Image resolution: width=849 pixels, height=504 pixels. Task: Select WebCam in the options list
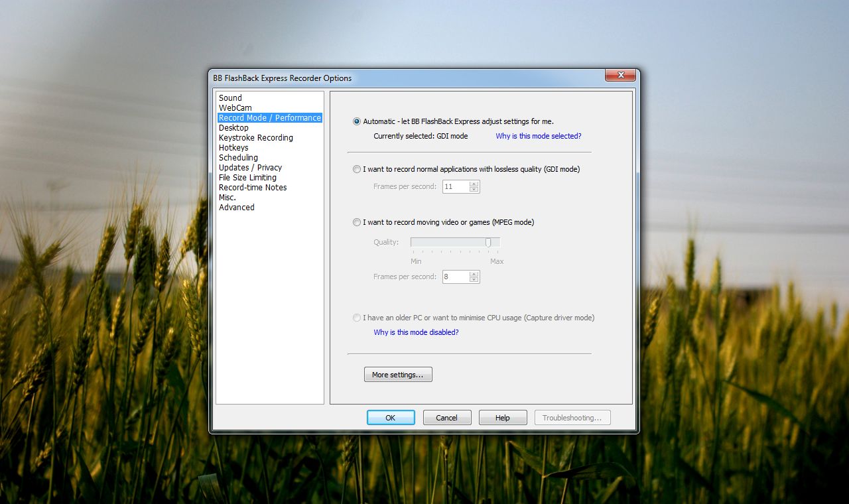point(235,107)
